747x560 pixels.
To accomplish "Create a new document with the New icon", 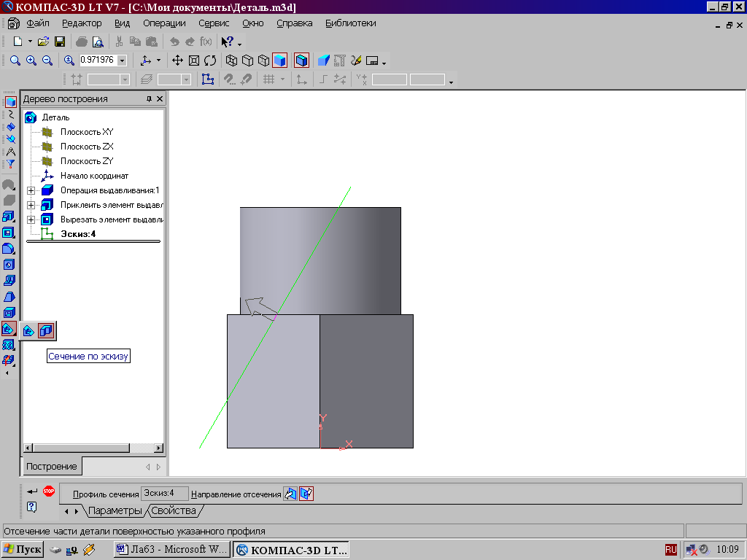I will coord(18,42).
